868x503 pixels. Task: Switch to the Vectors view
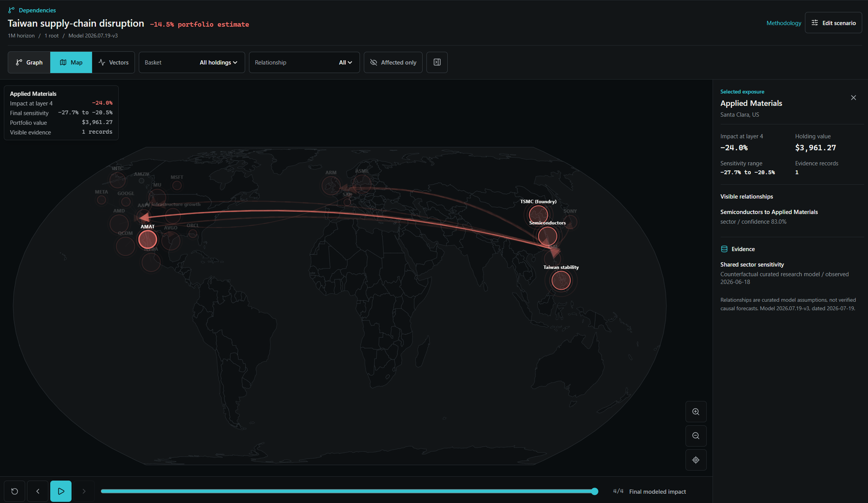coord(113,62)
